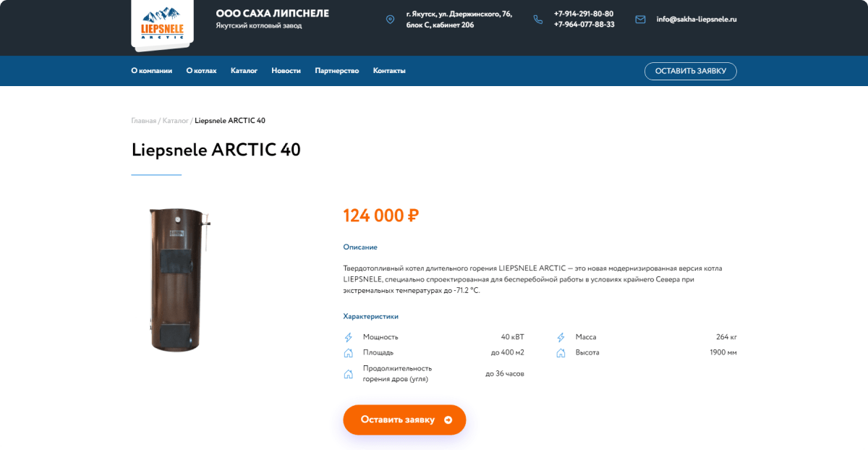Click the house icon next to Площадь
868x450 pixels.
point(349,353)
